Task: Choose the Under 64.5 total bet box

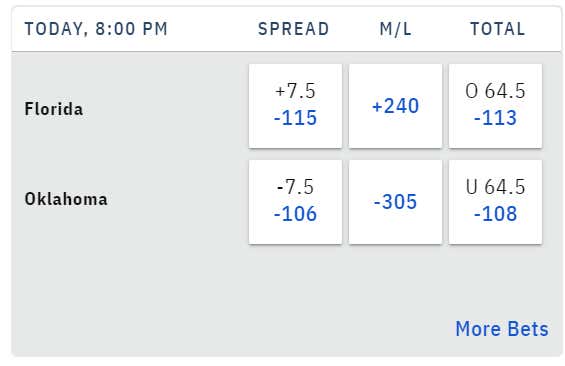Action: tap(495, 202)
